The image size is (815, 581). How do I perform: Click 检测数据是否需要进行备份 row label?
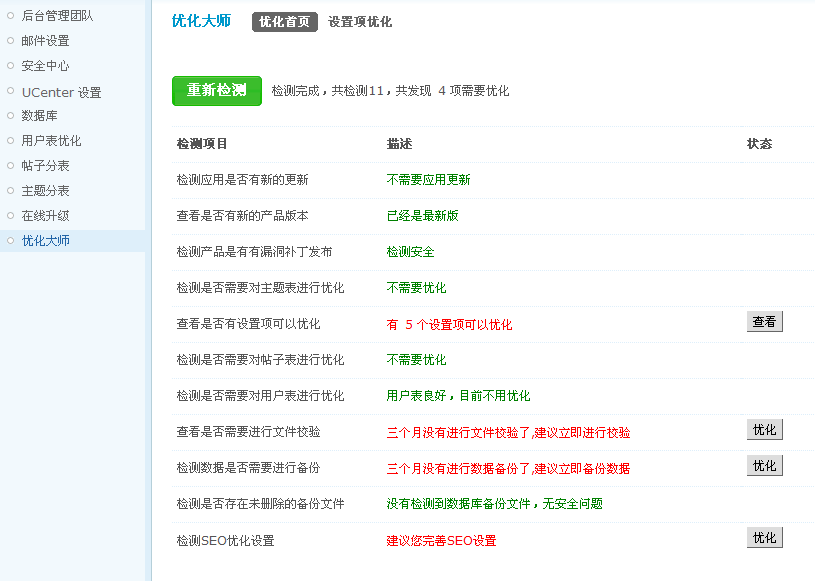click(x=248, y=468)
